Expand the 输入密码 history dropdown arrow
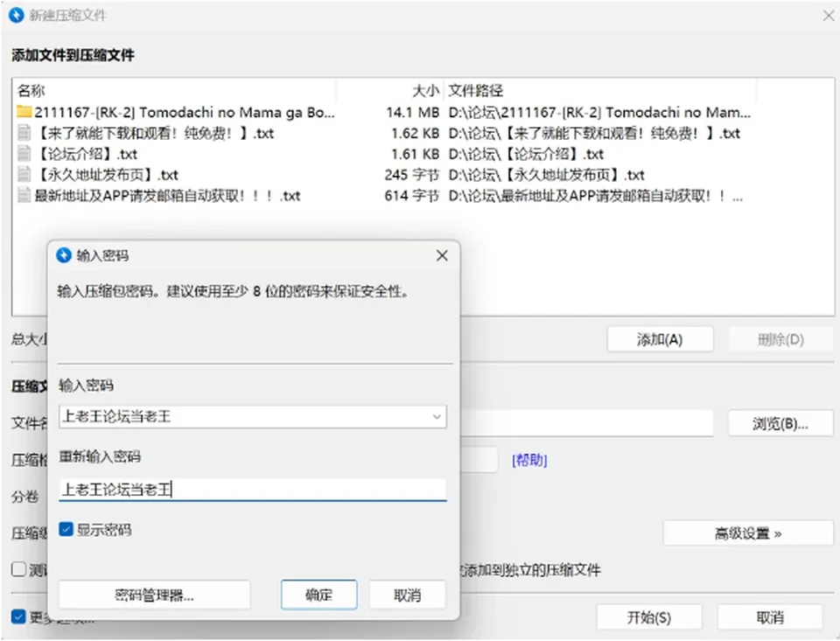 [x=437, y=416]
